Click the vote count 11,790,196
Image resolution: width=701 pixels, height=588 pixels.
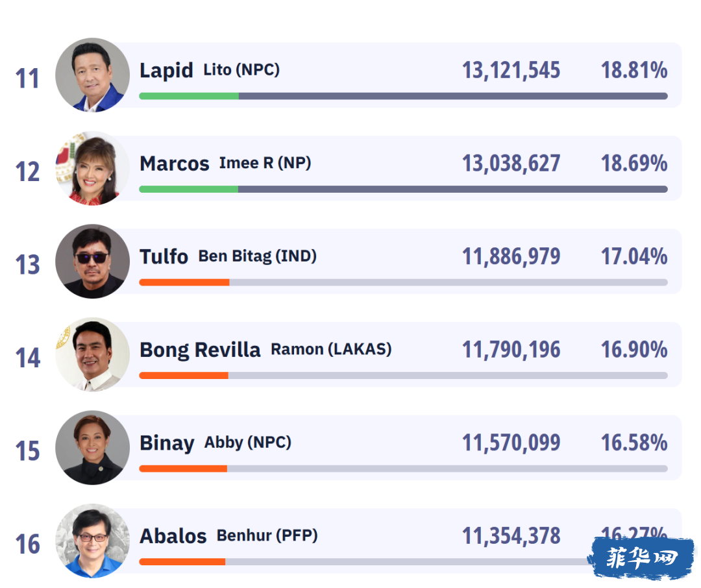click(511, 350)
